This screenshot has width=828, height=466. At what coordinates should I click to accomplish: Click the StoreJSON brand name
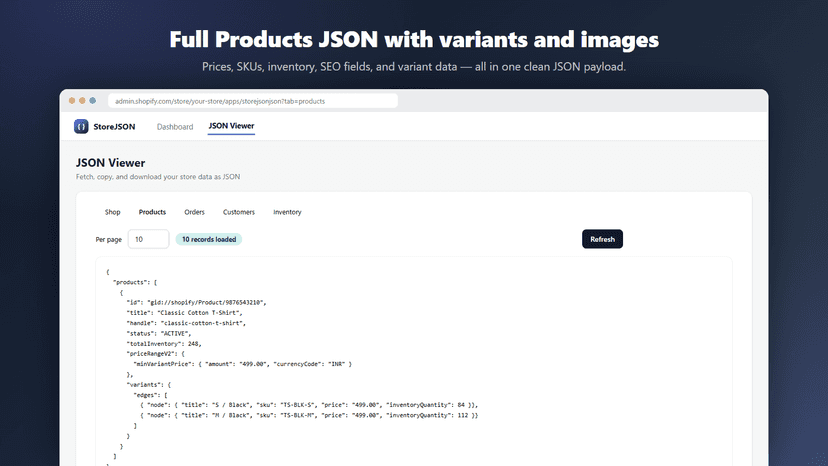tap(114, 127)
